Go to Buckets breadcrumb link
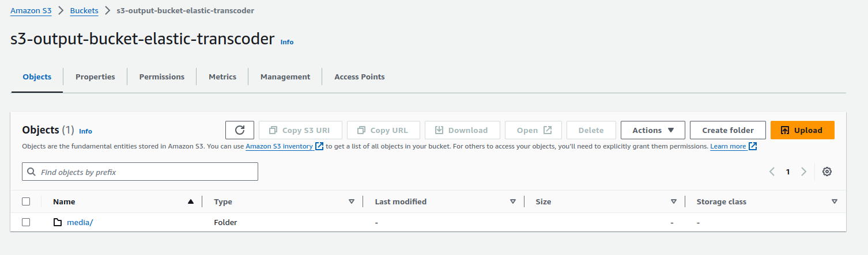Image resolution: width=868 pixels, height=255 pixels. (x=84, y=10)
